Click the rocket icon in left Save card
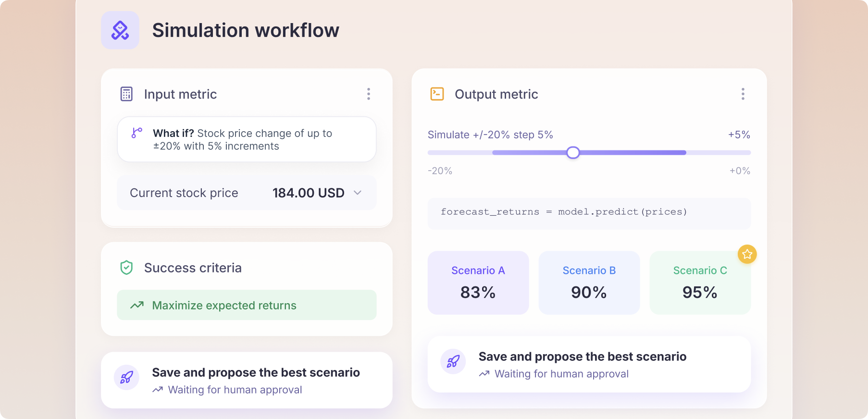This screenshot has width=868, height=419. [126, 378]
